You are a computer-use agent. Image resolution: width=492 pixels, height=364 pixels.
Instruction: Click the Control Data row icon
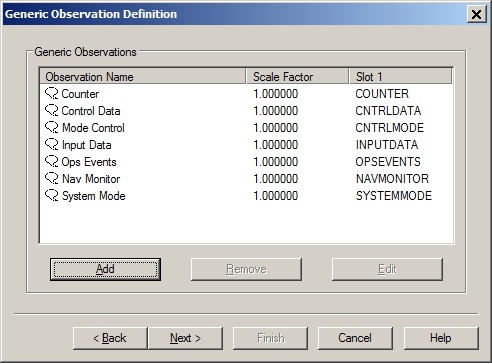pos(52,111)
